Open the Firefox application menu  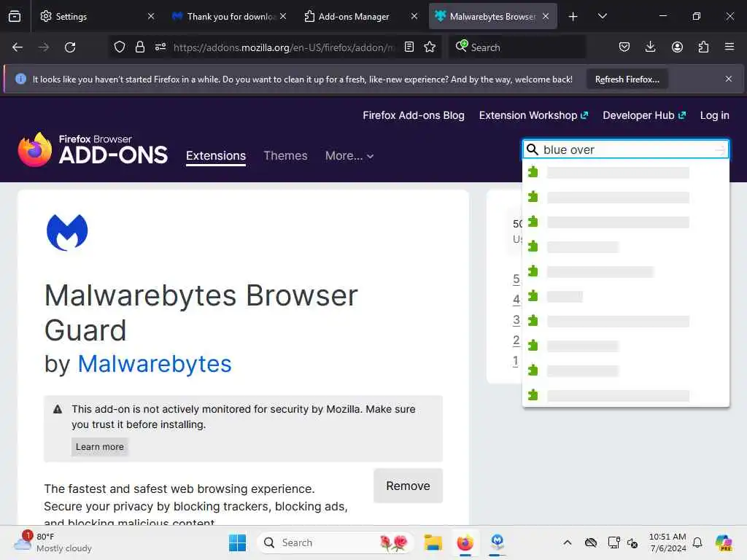(x=729, y=47)
